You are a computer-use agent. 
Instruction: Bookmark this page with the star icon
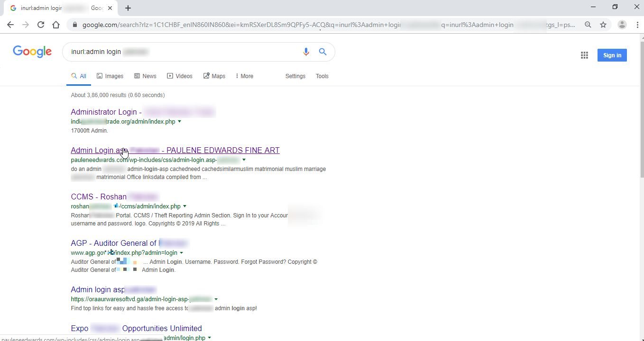pos(603,25)
